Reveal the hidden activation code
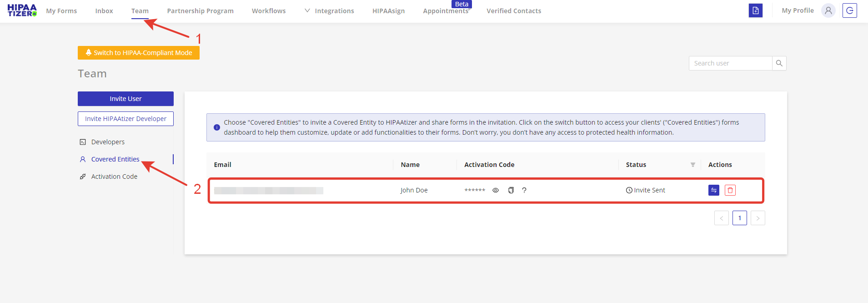Screen dimensions: 868x303 pyautogui.click(x=496, y=190)
